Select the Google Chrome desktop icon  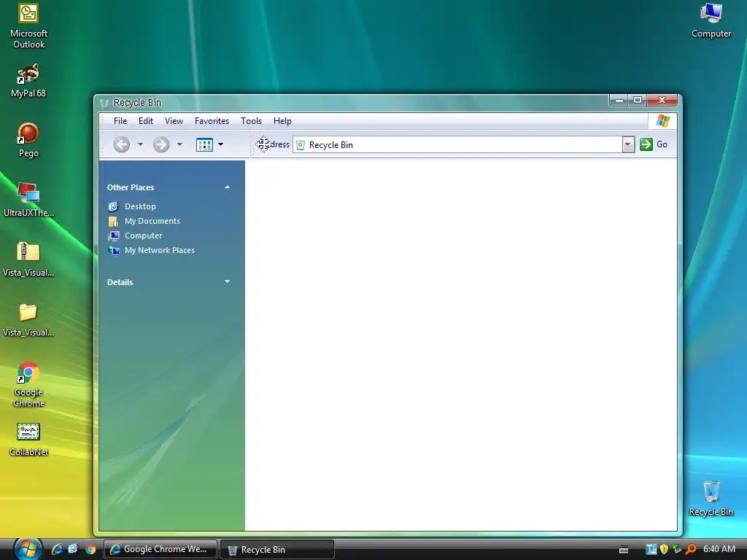click(x=28, y=385)
